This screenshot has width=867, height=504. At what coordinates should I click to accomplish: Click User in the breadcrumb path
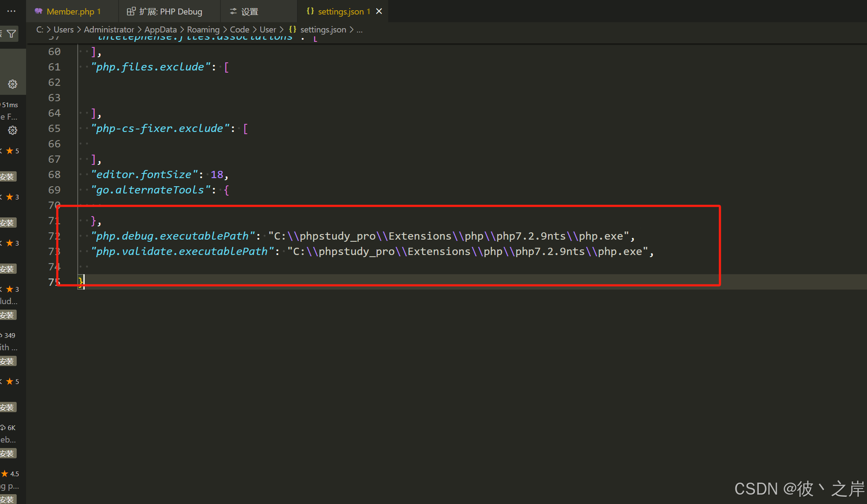(268, 29)
